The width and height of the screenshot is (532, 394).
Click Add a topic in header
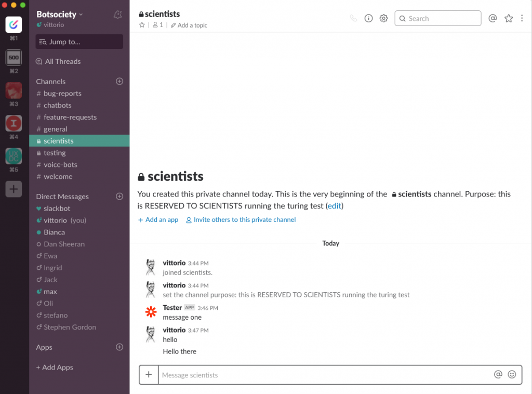[189, 25]
